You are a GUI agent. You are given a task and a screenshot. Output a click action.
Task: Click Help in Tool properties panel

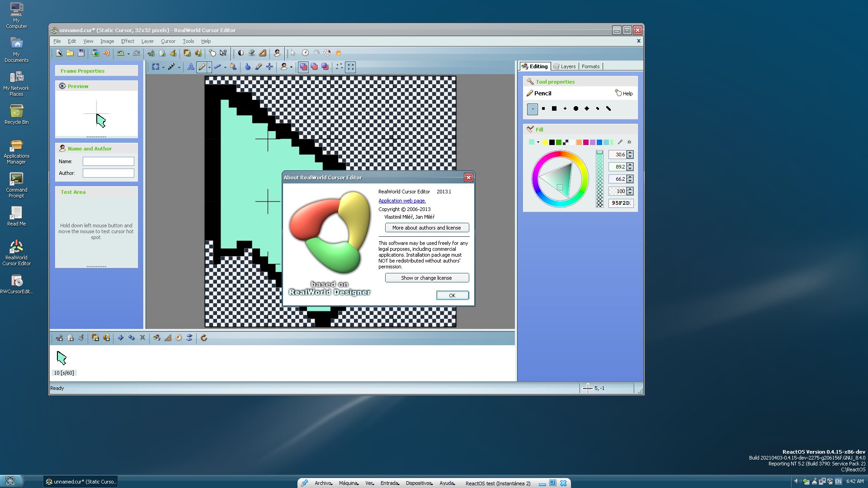[624, 93]
